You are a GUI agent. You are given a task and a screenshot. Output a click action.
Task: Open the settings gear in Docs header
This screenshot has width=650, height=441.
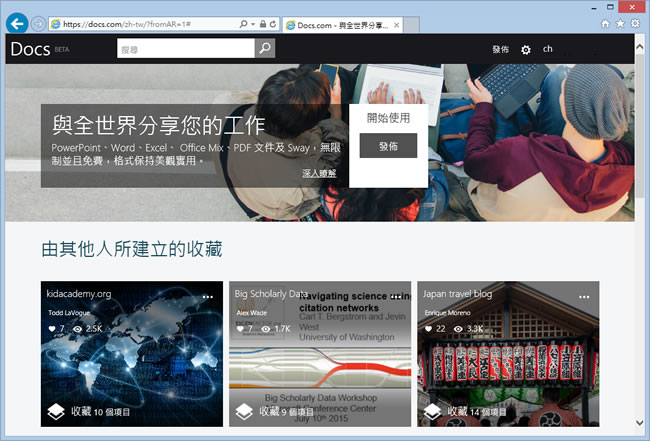[526, 49]
